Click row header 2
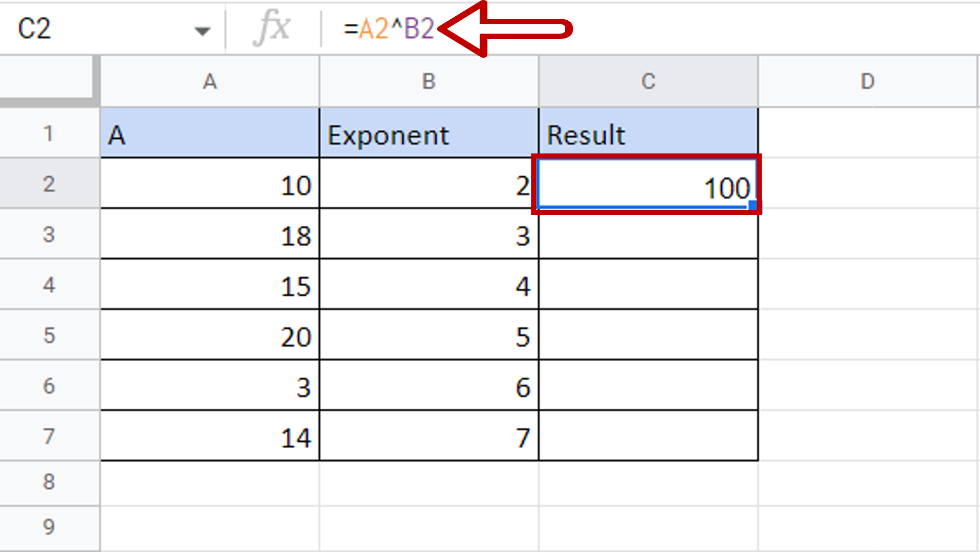980x552 pixels. point(49,184)
